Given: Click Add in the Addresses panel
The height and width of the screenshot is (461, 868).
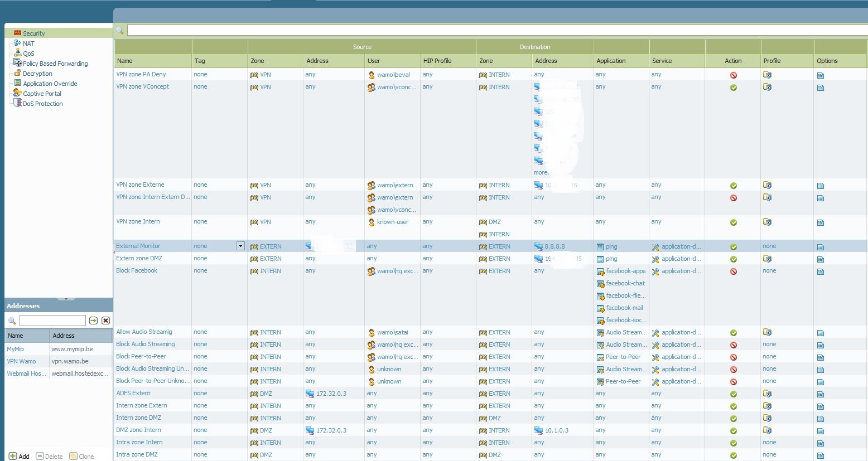Looking at the screenshot, I should pos(19,456).
